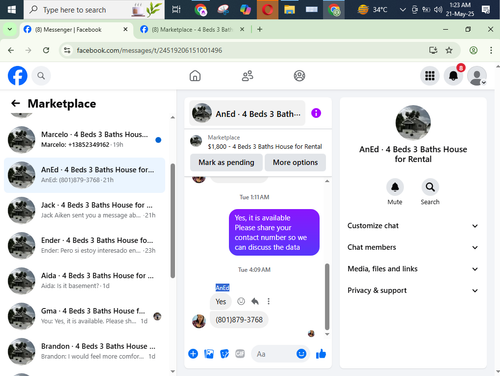Open notifications bell with red badge
Viewport: 500px width, 376px height.
pyautogui.click(x=453, y=76)
